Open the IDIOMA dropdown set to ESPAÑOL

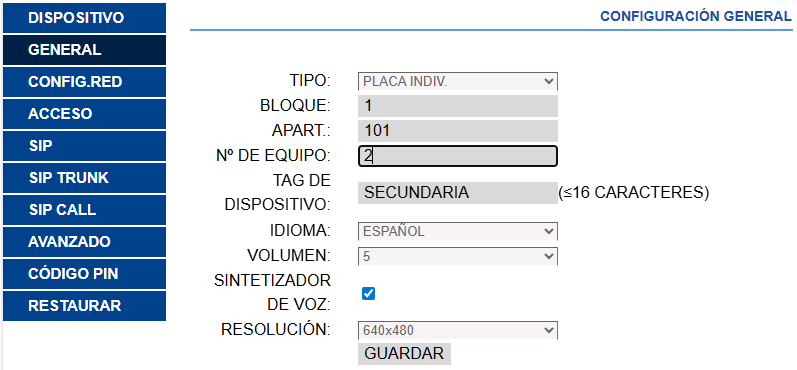(457, 231)
